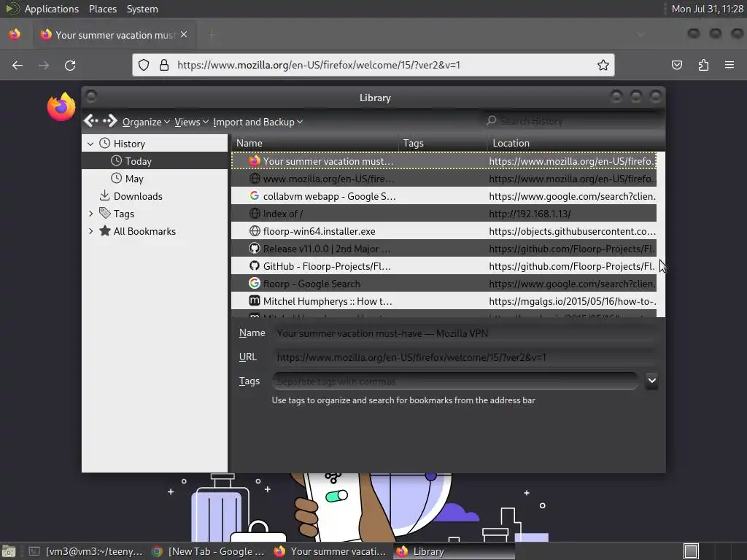Select 'collabvm webapp - Google S…' row
The image size is (747, 560).
pyautogui.click(x=444, y=196)
